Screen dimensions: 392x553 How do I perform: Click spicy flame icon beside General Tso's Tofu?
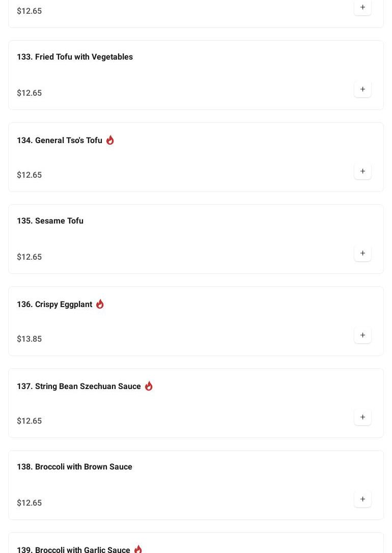coord(110,140)
